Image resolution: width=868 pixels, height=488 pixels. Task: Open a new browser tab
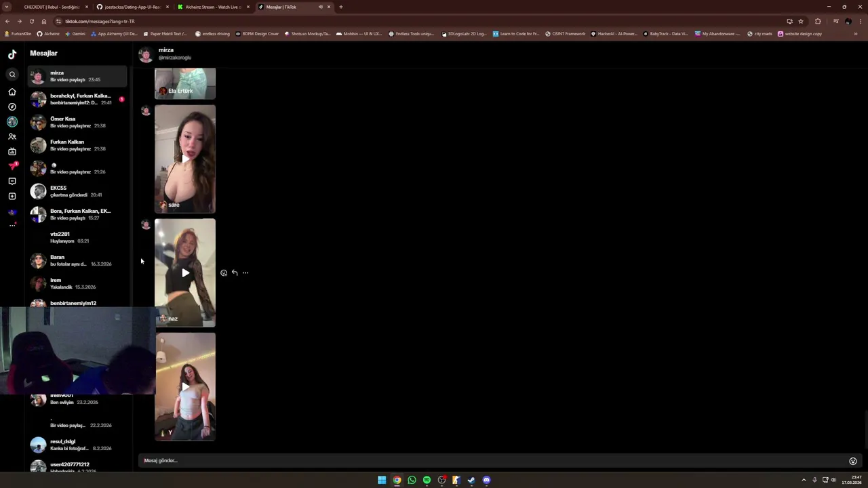point(341,7)
